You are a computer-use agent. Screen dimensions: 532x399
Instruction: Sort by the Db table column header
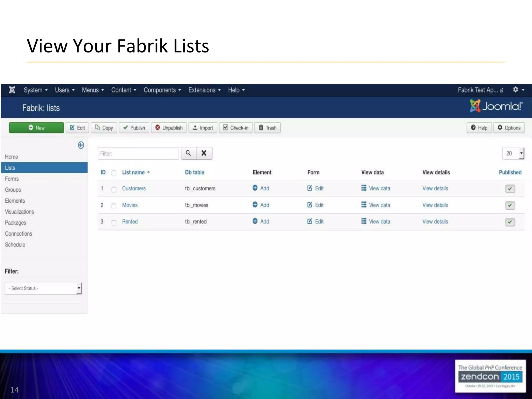click(195, 172)
